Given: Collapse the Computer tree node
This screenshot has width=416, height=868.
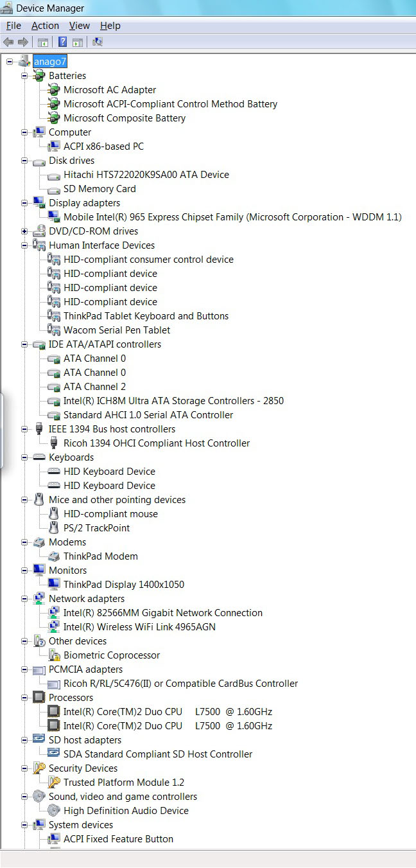Looking at the screenshot, I should point(24,132).
